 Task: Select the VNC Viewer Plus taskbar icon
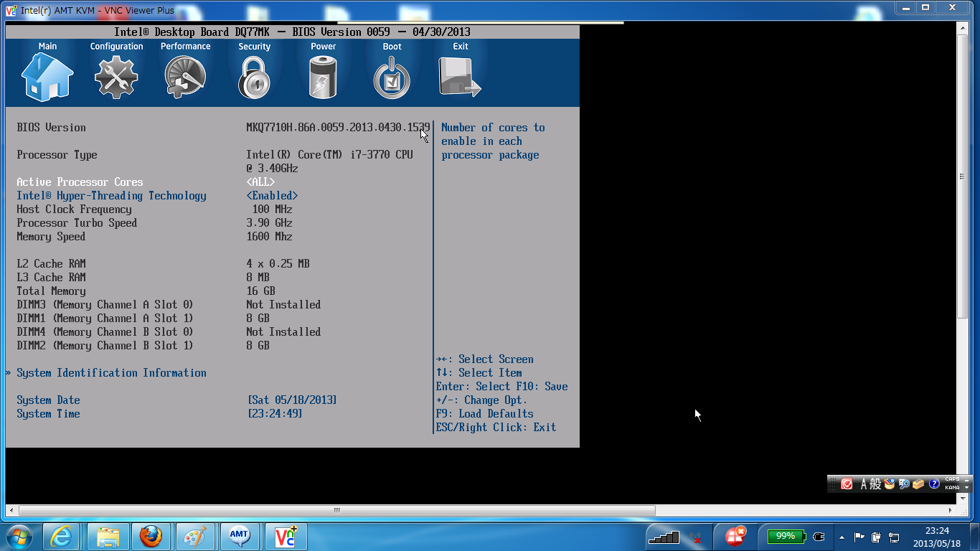286,536
